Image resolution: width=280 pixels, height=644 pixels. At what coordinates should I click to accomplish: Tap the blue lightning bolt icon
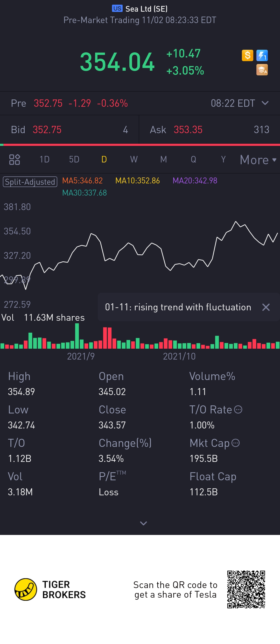(262, 55)
